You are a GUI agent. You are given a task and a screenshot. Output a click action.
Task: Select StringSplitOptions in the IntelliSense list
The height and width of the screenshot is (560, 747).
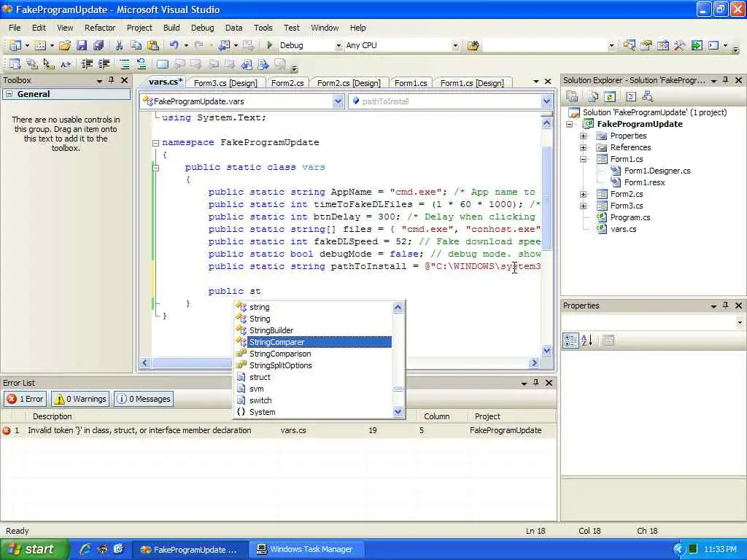(281, 365)
